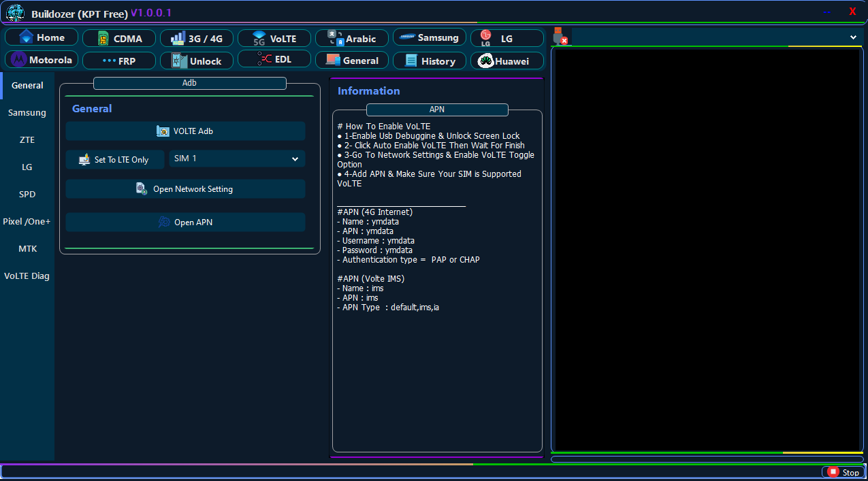Open the EDL mode section
Screen dimensions: 868x481
[x=274, y=59]
